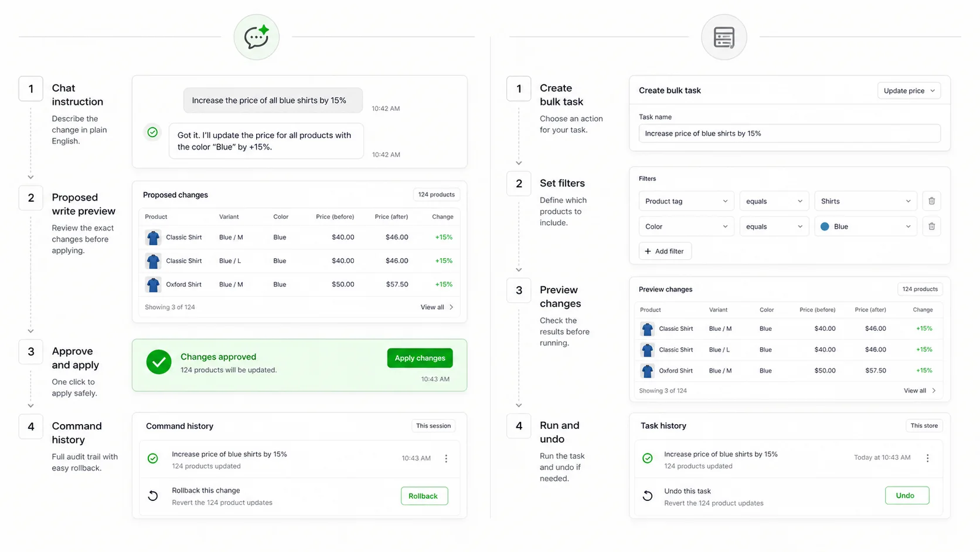Click the success check icon in Task history

(x=648, y=458)
